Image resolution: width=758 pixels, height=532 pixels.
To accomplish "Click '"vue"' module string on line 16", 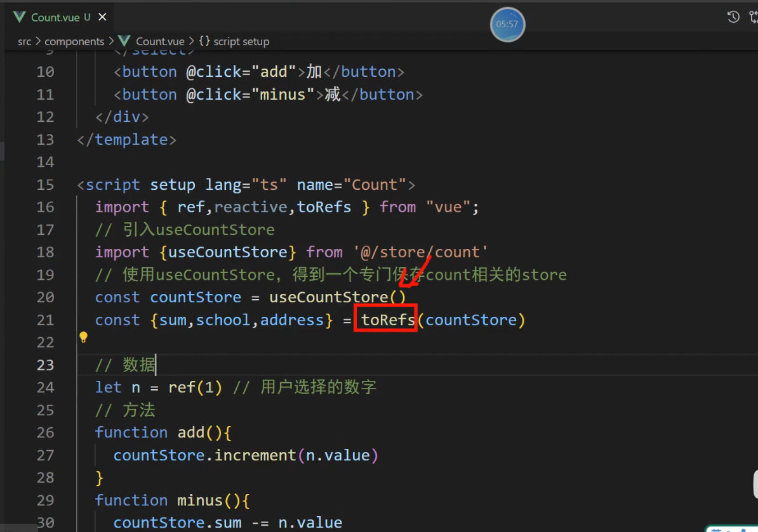I will tap(448, 207).
